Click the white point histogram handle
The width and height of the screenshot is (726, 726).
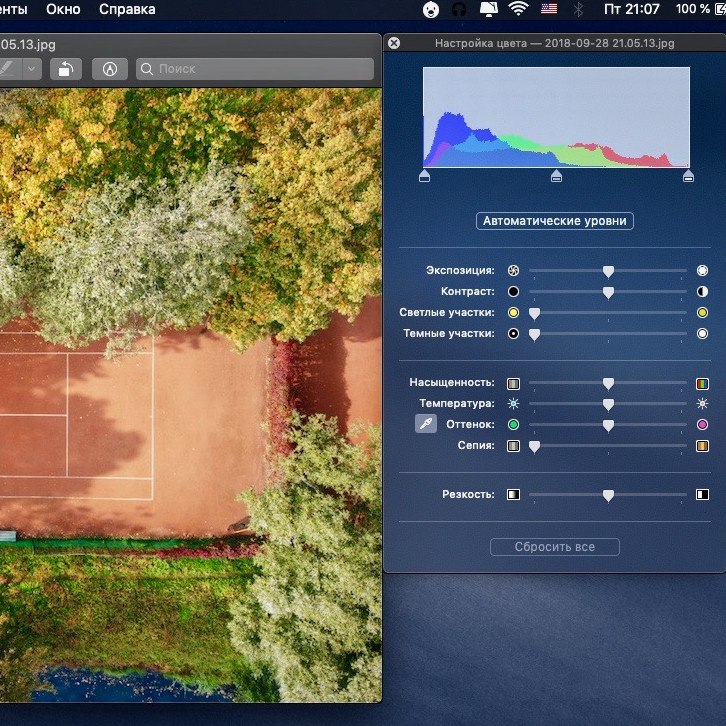pyautogui.click(x=688, y=176)
